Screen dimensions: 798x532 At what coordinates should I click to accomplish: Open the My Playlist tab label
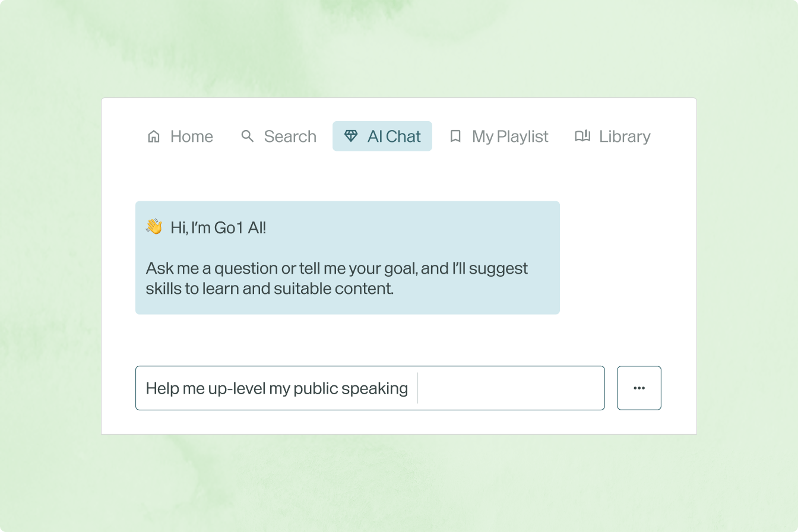coord(510,137)
